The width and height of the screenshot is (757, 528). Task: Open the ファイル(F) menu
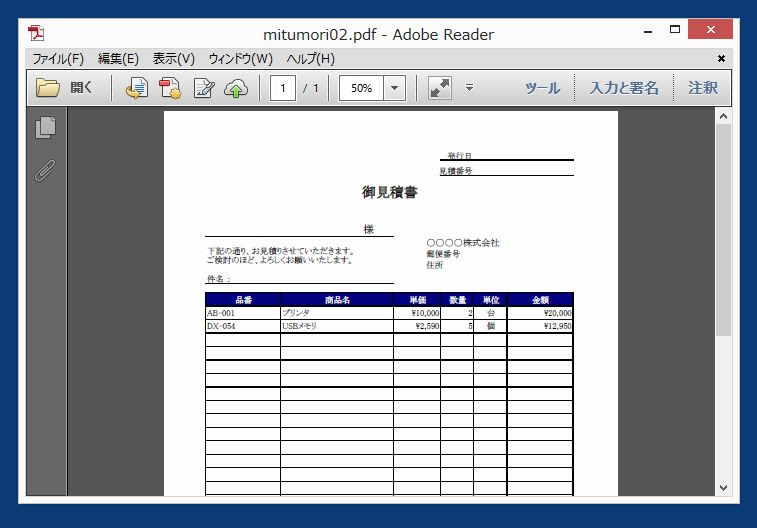tap(58, 59)
